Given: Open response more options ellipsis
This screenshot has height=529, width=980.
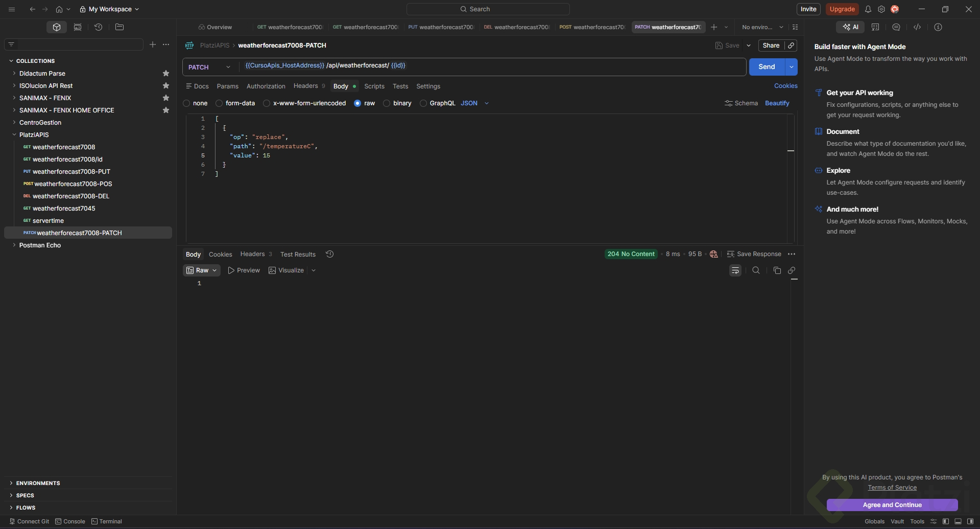Looking at the screenshot, I should click(792, 254).
